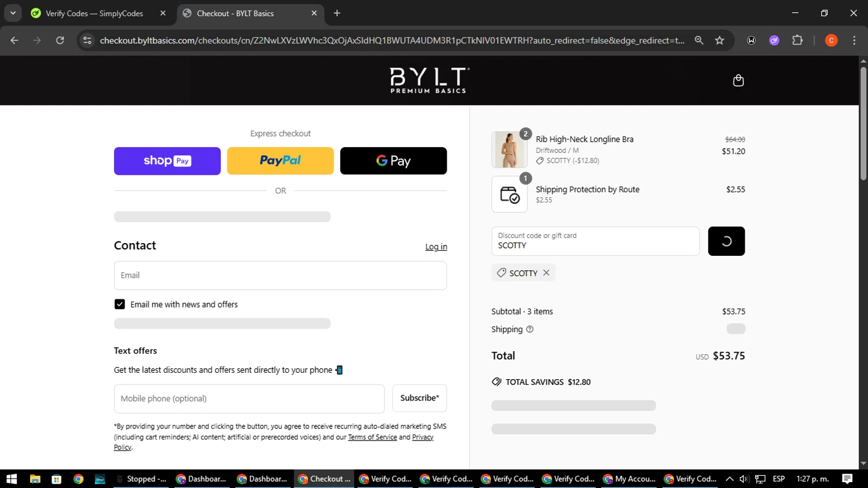
Task: Open the tab search dropdown arrow
Action: point(13,13)
